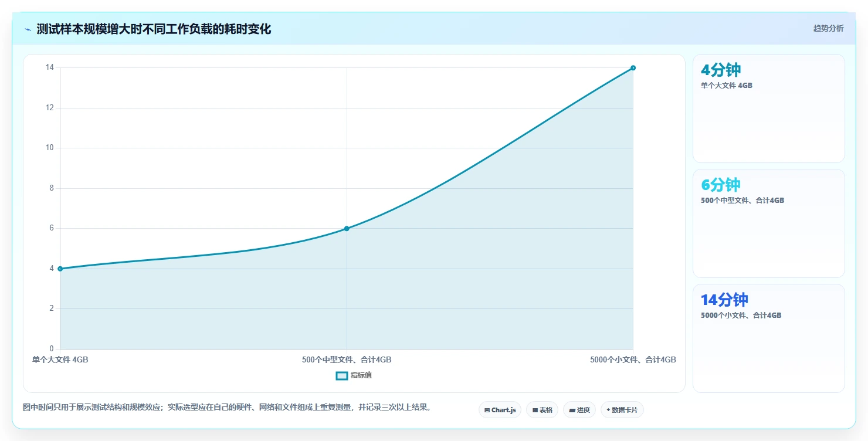
Task: Click card caption 5000个小文件、合计4GB
Action: tap(741, 315)
